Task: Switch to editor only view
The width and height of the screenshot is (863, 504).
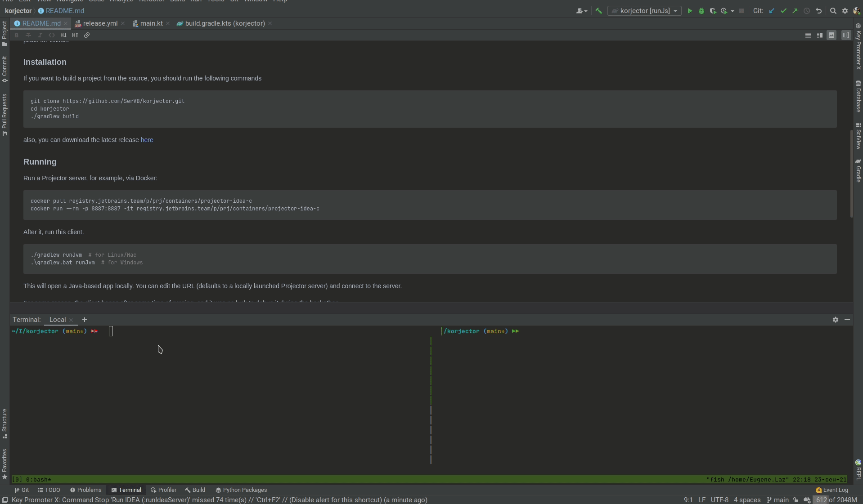Action: [x=808, y=35]
